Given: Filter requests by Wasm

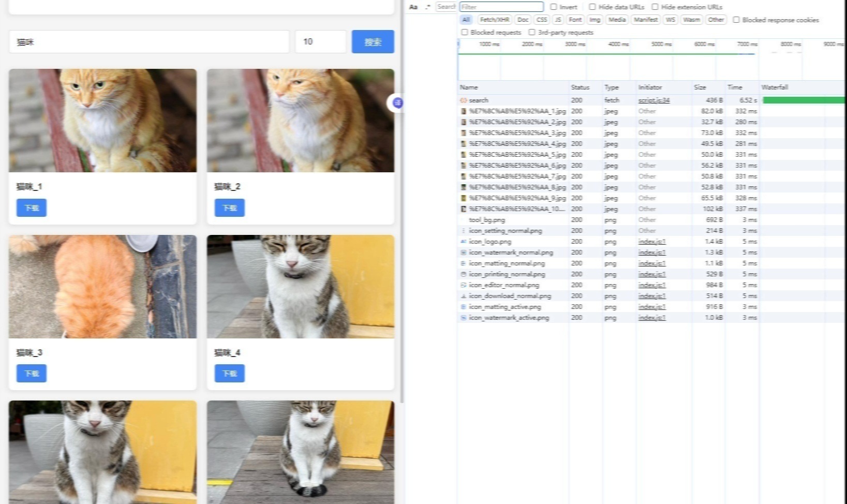Looking at the screenshot, I should pyautogui.click(x=691, y=20).
